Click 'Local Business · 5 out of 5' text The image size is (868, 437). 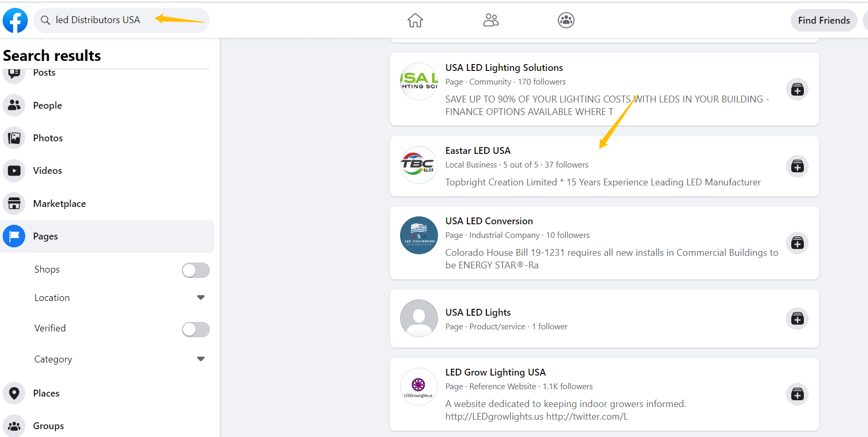[492, 165]
